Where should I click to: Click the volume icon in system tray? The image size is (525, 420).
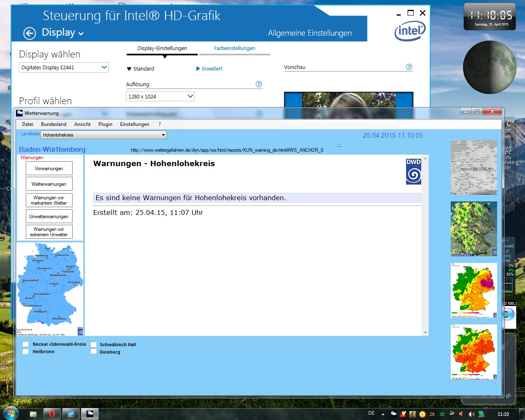point(471,414)
